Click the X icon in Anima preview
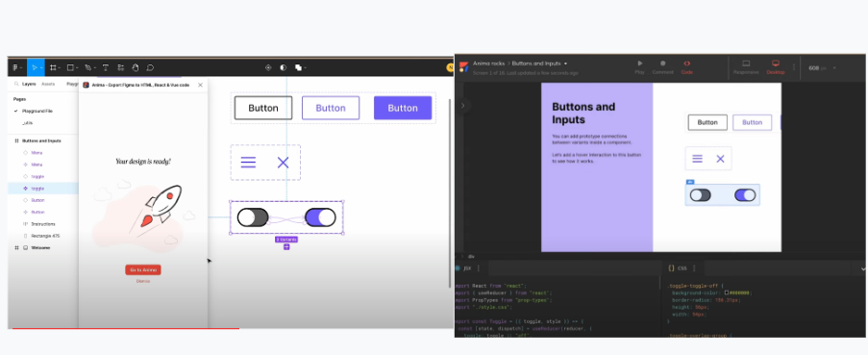The width and height of the screenshot is (868, 355). [720, 159]
